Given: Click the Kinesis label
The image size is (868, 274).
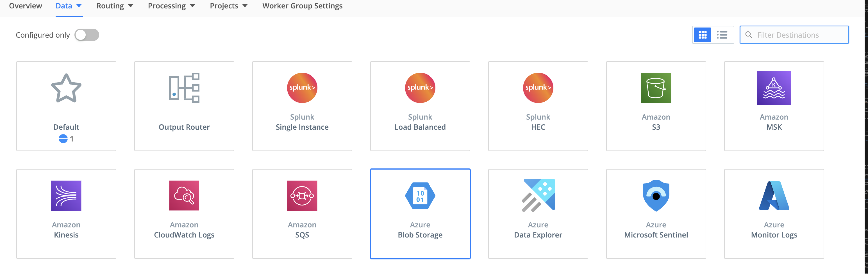Looking at the screenshot, I should (x=66, y=235).
